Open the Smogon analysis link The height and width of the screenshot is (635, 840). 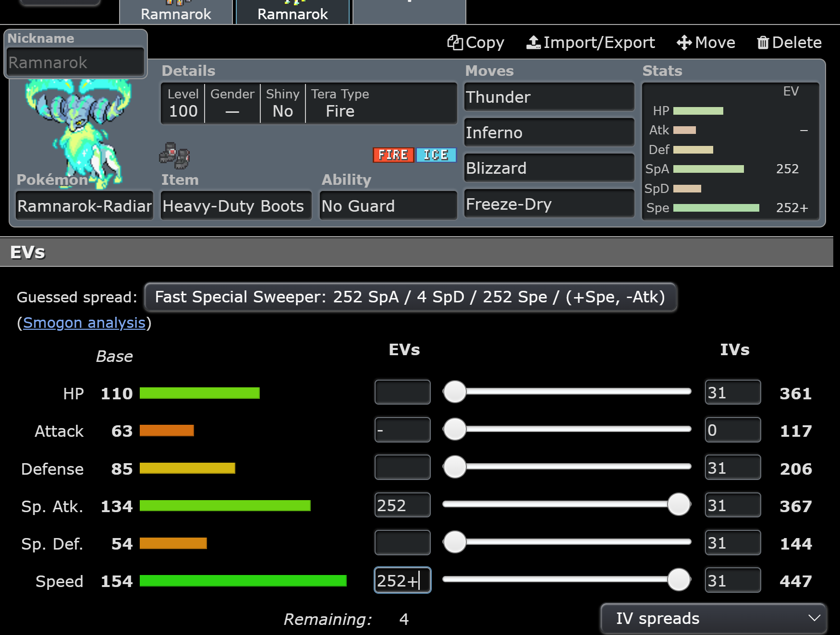click(x=84, y=323)
